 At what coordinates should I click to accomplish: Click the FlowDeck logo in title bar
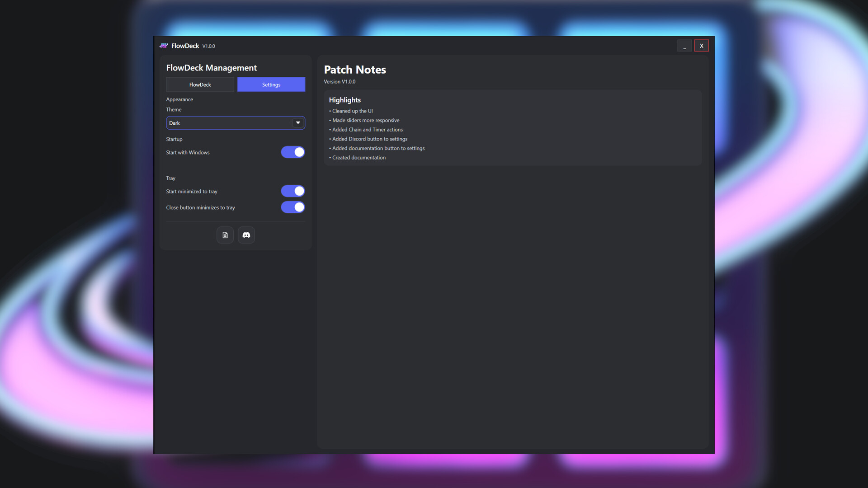tap(164, 46)
